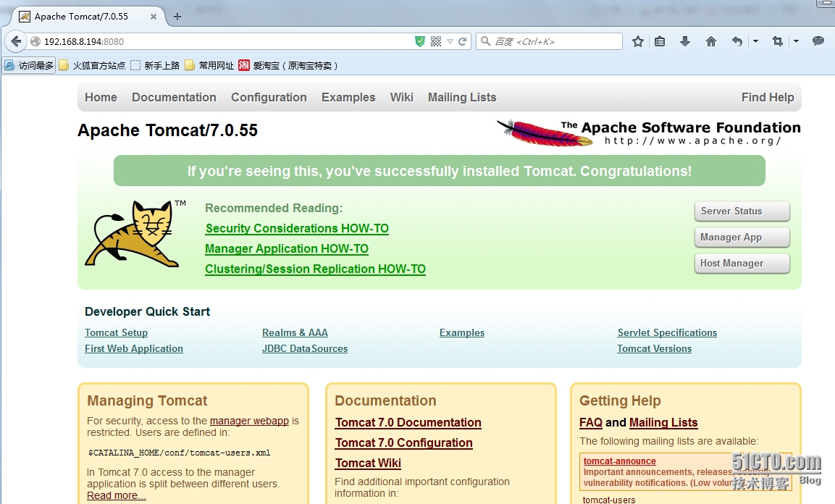Open the JDBC DataSources link
Screen dimensions: 835x504
305,348
